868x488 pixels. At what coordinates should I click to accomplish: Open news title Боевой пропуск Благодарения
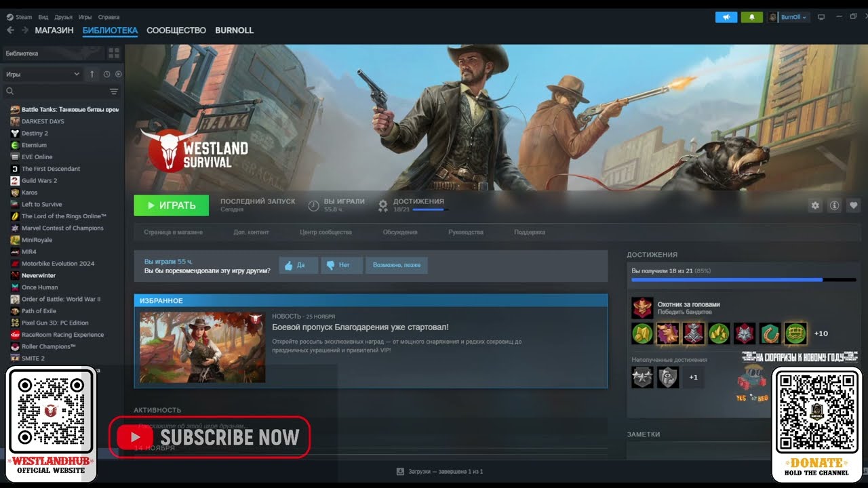tap(360, 327)
